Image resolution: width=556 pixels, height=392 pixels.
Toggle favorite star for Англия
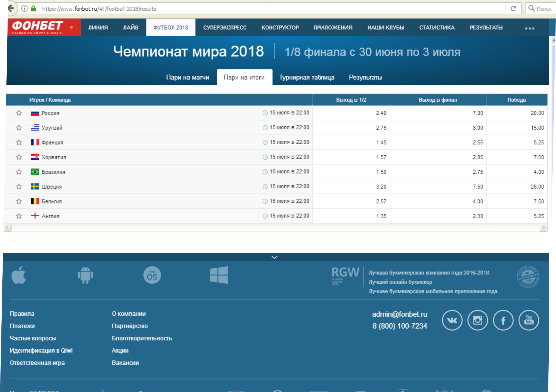click(x=19, y=216)
